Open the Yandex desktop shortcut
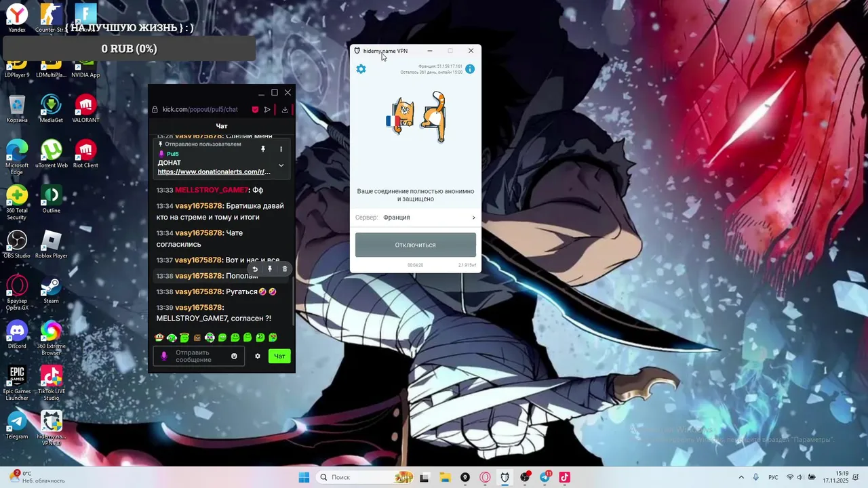Screen dimensions: 868x488 17,18
